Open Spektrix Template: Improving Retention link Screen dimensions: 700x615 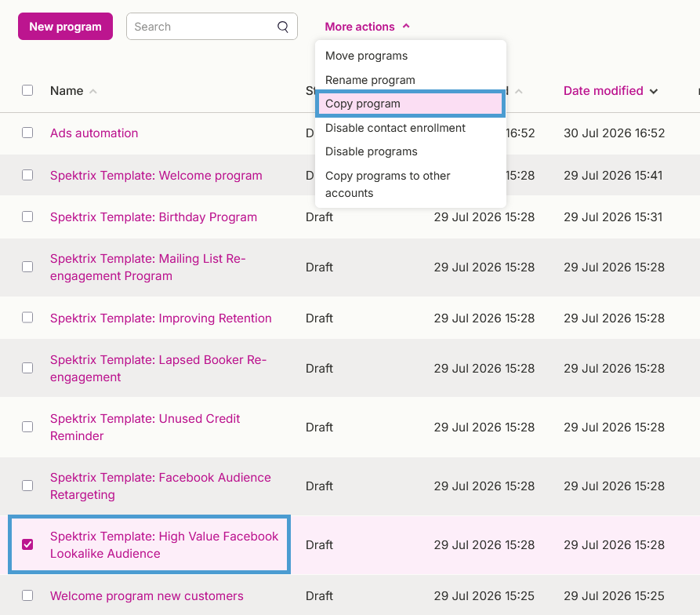pyautogui.click(x=161, y=318)
